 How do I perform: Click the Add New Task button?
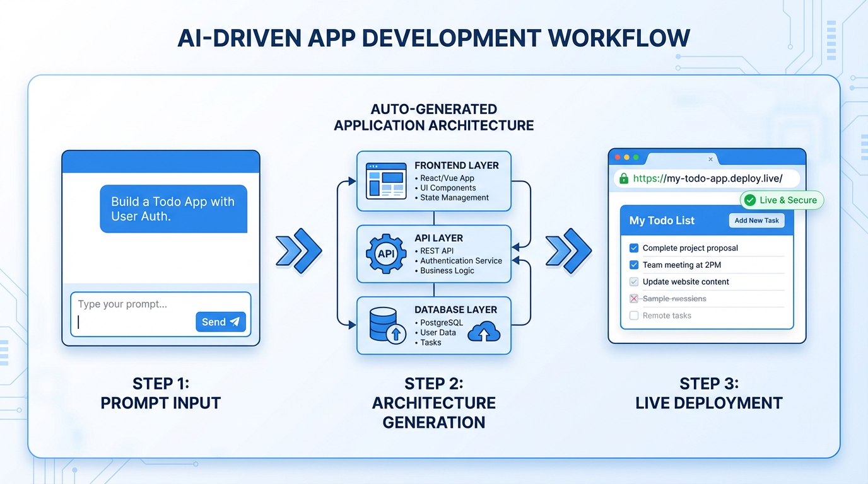pos(756,221)
